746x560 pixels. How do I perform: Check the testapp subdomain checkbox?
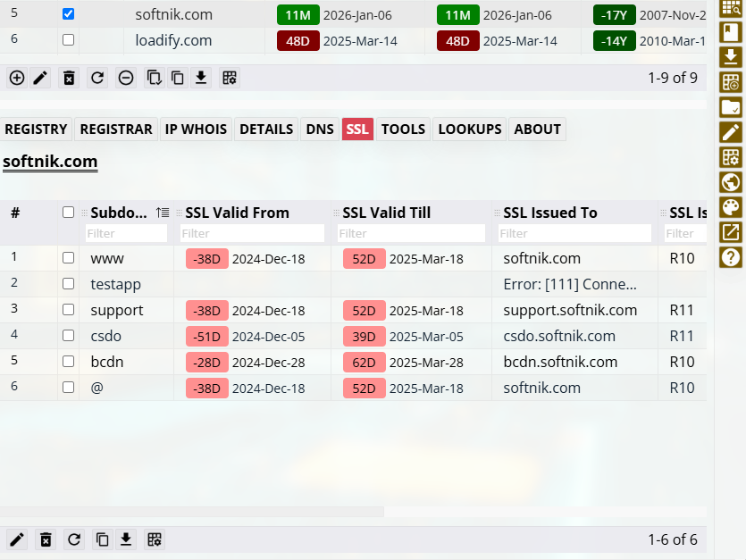click(69, 283)
